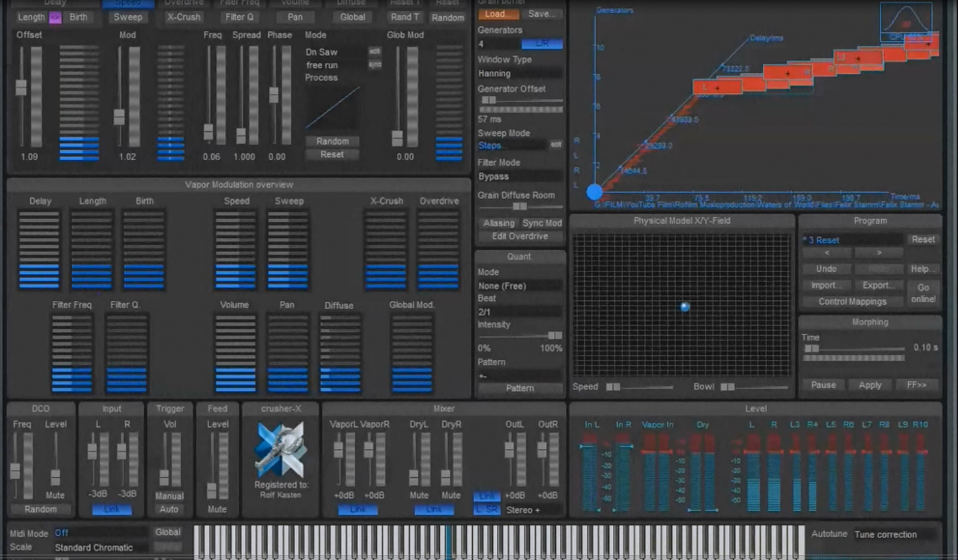958x560 pixels.
Task: Mute the Feed level
Action: [x=217, y=509]
